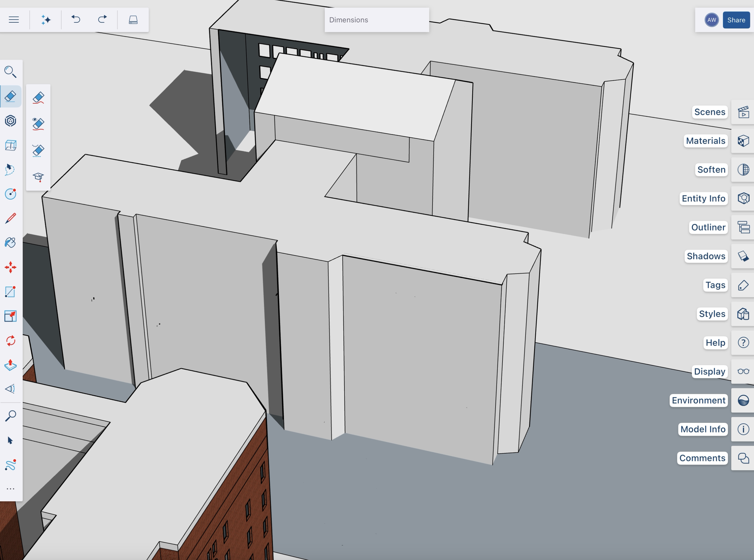This screenshot has width=754, height=560.
Task: Open the Materials panel
Action: pyautogui.click(x=743, y=141)
